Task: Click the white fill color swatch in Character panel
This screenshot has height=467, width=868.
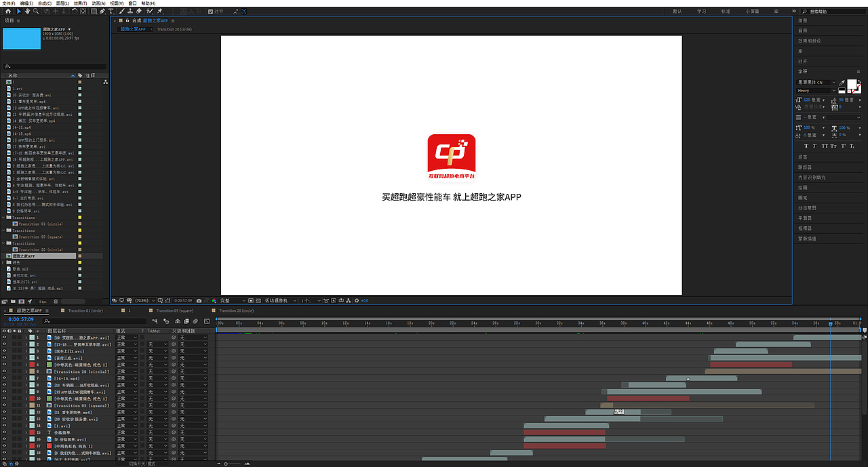Action: [x=852, y=84]
